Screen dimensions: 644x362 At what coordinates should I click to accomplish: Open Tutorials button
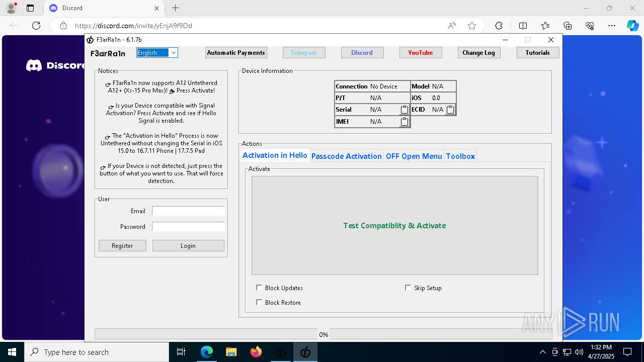[x=538, y=53]
